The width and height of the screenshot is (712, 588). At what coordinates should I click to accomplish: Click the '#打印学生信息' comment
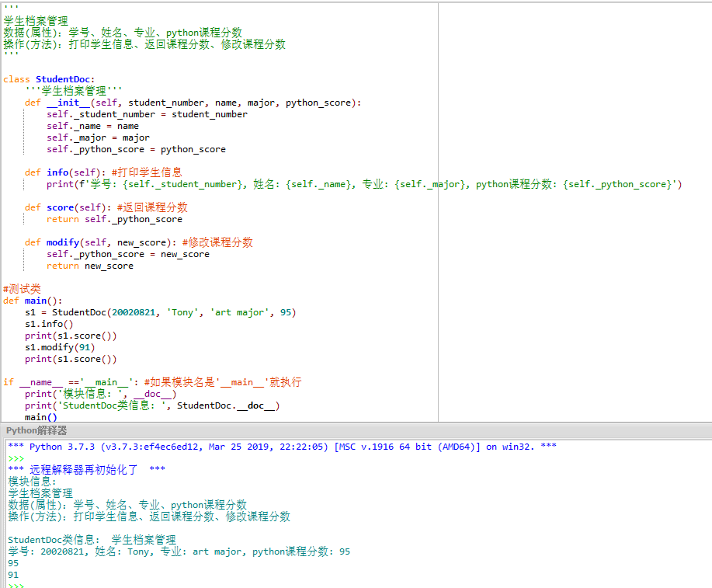pos(147,172)
